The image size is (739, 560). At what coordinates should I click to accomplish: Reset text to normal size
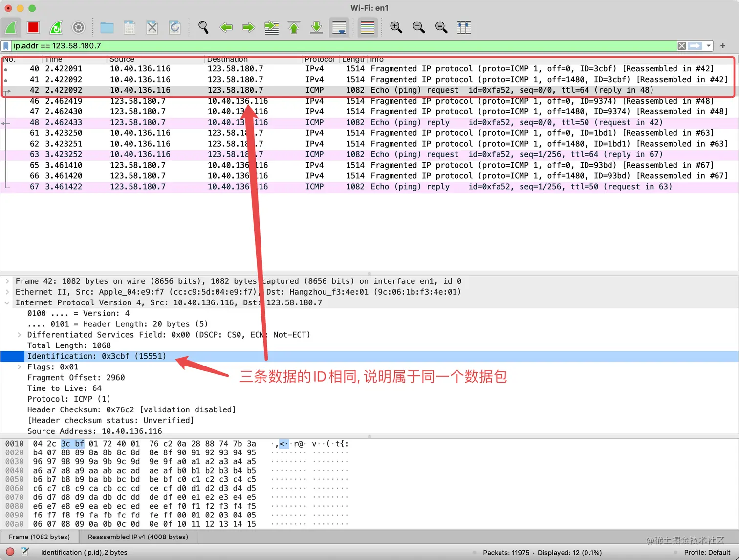tap(441, 27)
